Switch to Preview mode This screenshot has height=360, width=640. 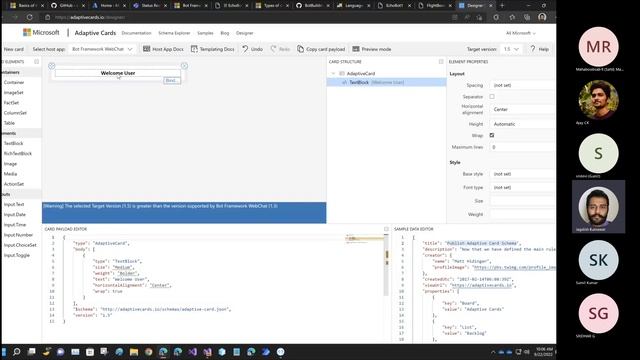pyautogui.click(x=372, y=49)
